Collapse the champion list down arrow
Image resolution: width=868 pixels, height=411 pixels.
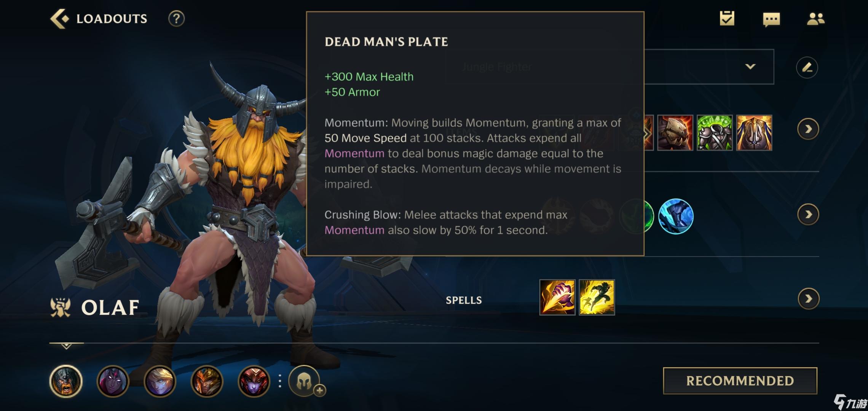coord(66,346)
